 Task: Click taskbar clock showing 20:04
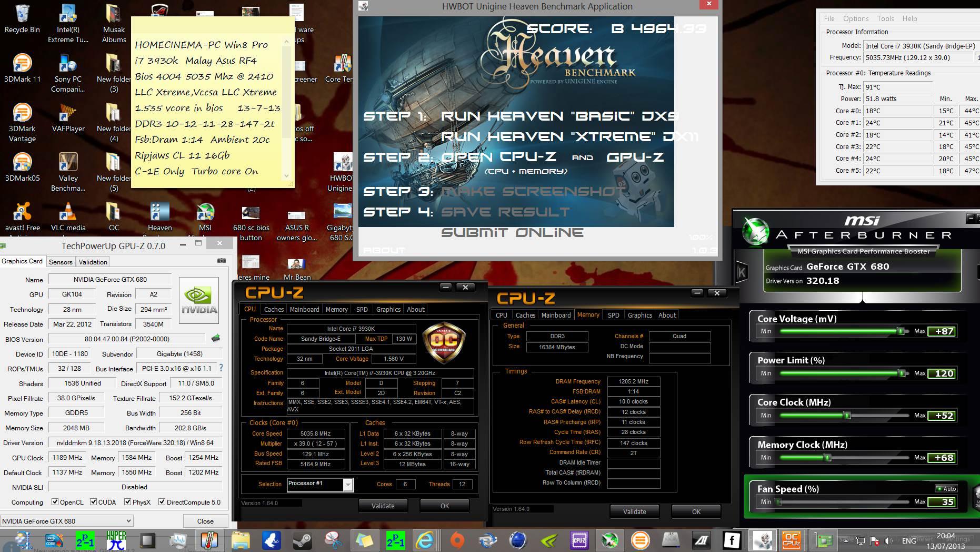click(946, 540)
